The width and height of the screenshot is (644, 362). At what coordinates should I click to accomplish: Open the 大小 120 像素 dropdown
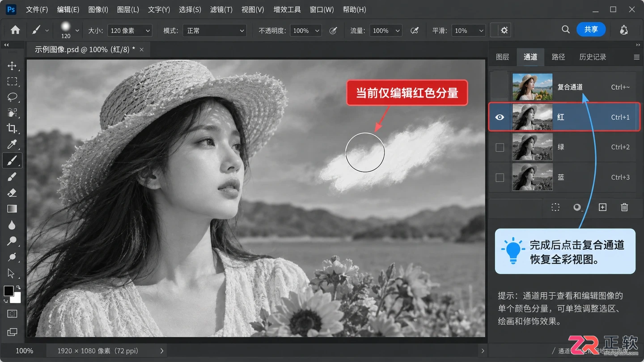130,30
